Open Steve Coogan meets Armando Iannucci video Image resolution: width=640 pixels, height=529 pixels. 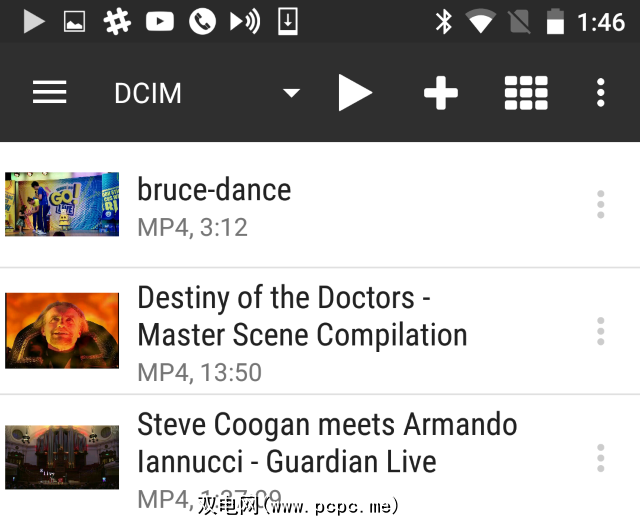pos(327,442)
